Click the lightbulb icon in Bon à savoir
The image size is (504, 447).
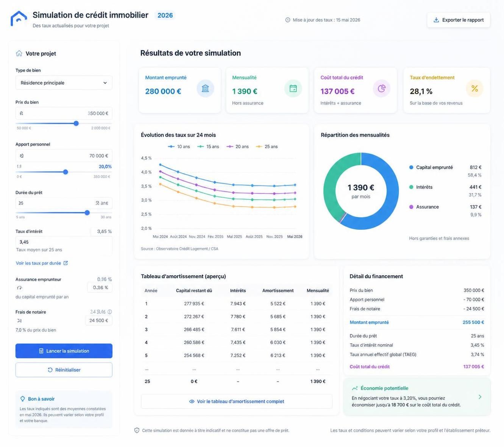(x=22, y=399)
